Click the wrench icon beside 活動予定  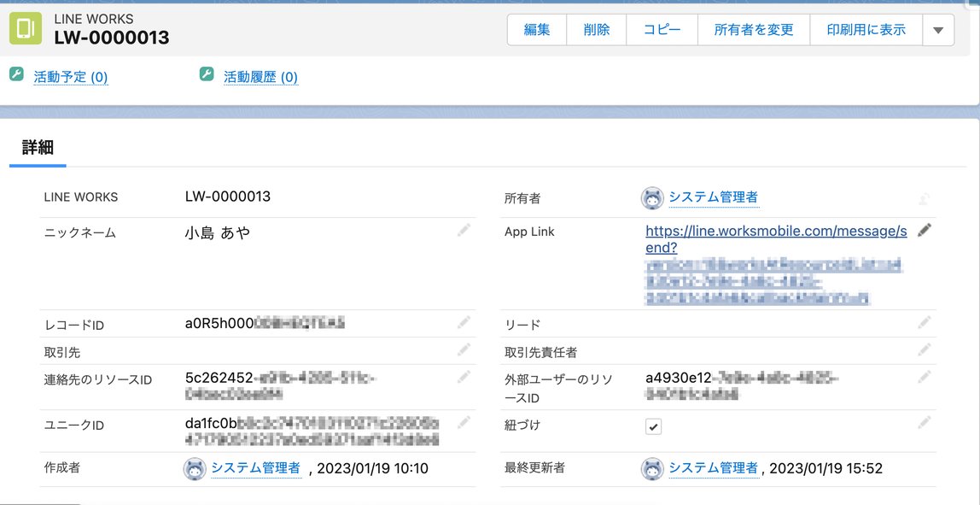coord(17,75)
